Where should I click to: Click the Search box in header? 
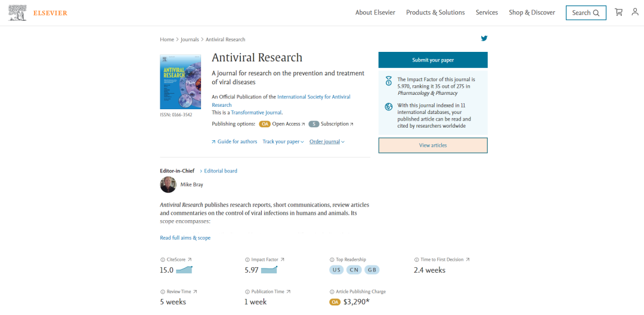click(x=586, y=13)
